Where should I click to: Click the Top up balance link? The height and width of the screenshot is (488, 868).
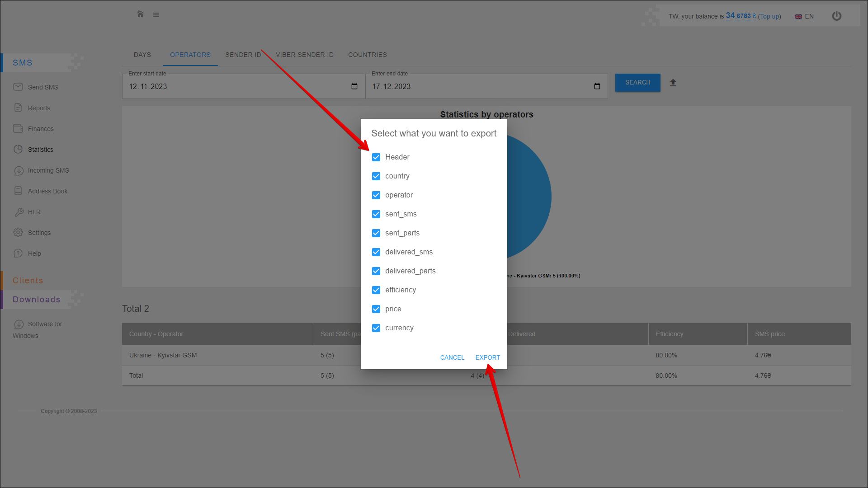(769, 17)
